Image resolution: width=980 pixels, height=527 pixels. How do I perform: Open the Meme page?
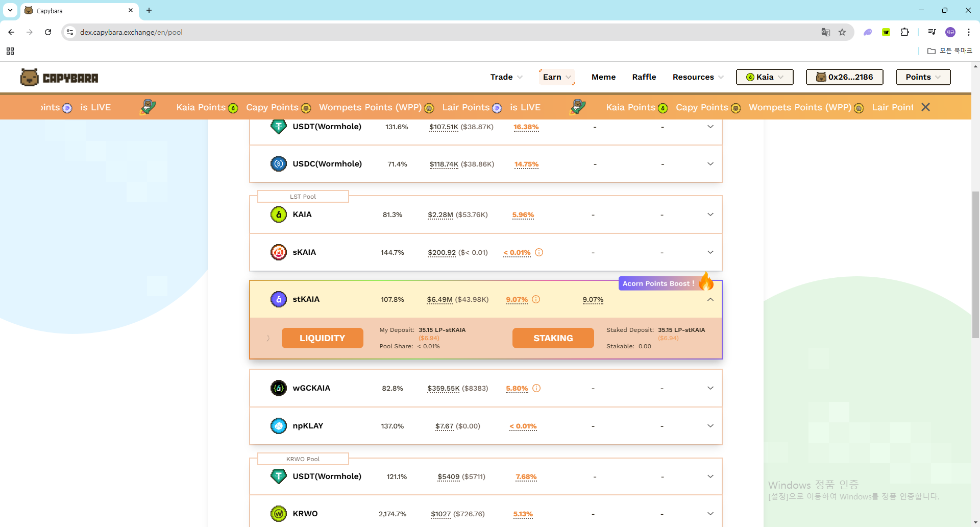click(603, 77)
